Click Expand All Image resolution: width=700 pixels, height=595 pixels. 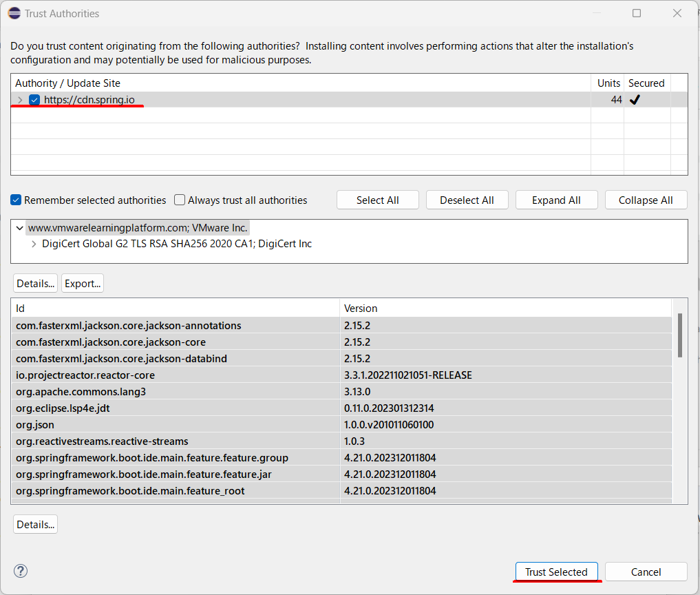[556, 200]
